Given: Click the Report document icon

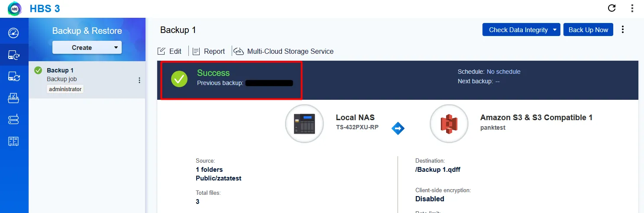Looking at the screenshot, I should [196, 51].
